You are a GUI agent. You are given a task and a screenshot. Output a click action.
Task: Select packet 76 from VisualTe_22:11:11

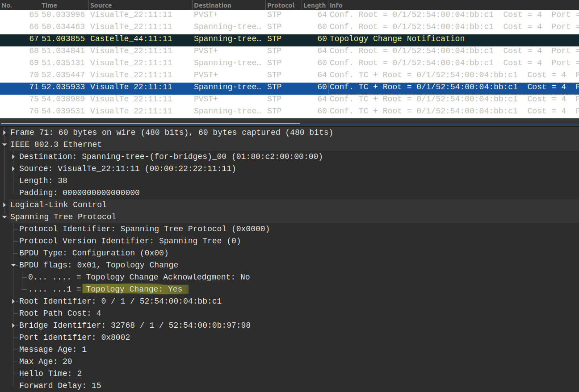pos(179,111)
